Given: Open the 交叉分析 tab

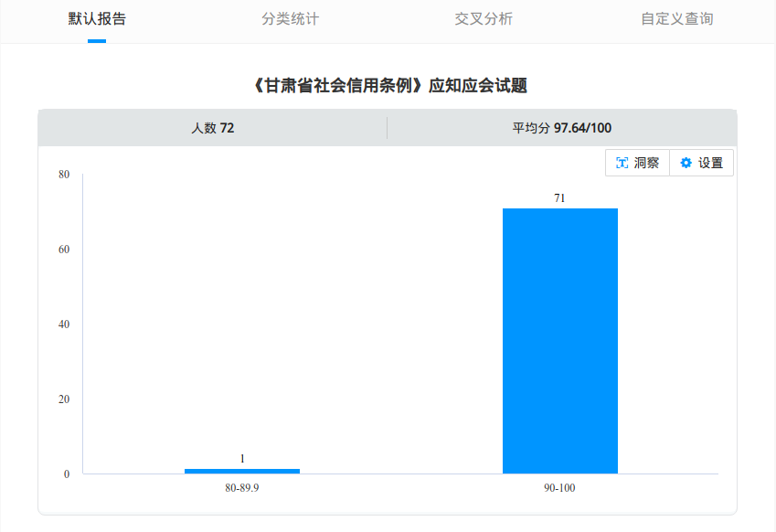Looking at the screenshot, I should pyautogui.click(x=483, y=17).
